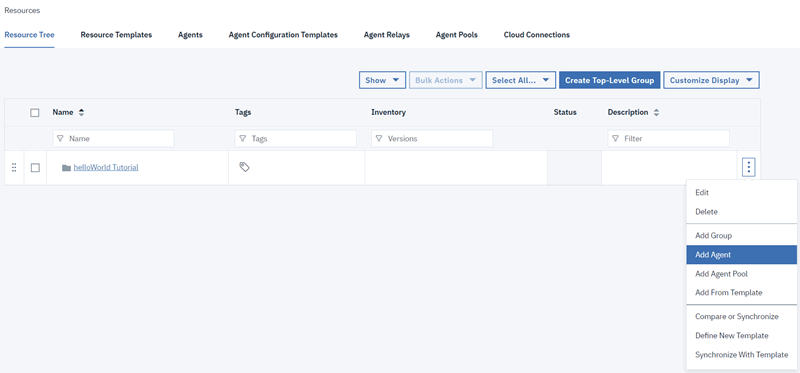Choose Edit from the context menu
The image size is (800, 373).
coord(741,193)
